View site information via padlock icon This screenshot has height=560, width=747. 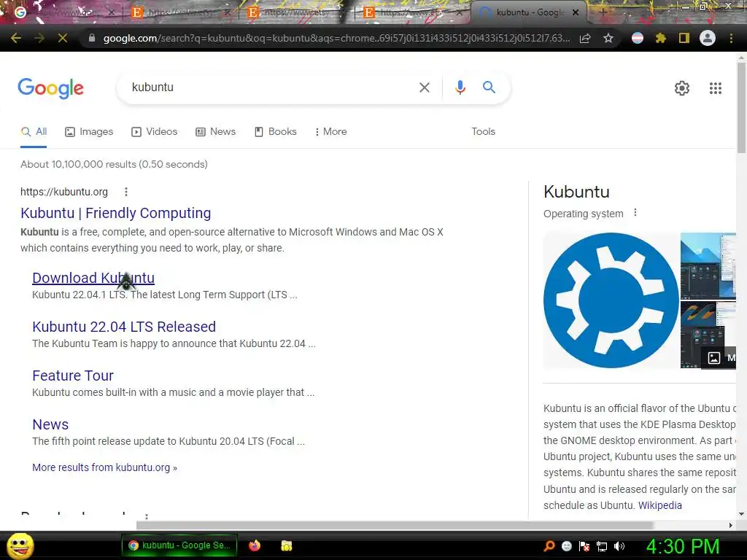tap(92, 38)
